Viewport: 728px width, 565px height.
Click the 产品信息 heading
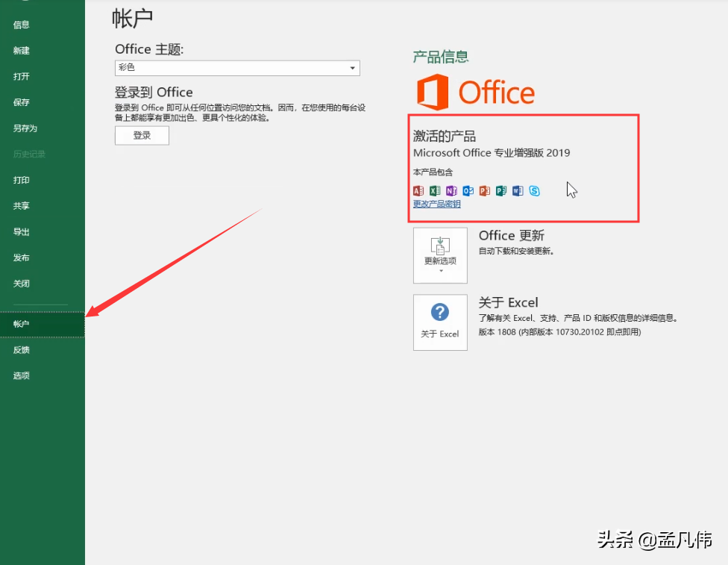click(441, 57)
